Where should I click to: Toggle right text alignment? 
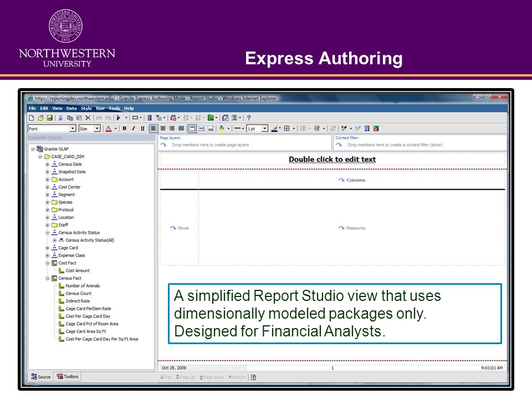pos(172,128)
